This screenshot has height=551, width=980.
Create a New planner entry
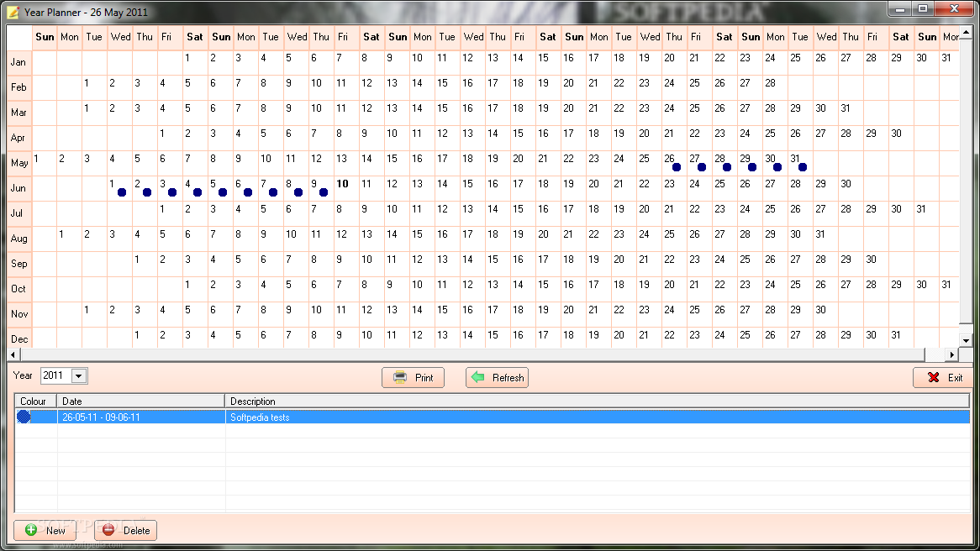[45, 530]
